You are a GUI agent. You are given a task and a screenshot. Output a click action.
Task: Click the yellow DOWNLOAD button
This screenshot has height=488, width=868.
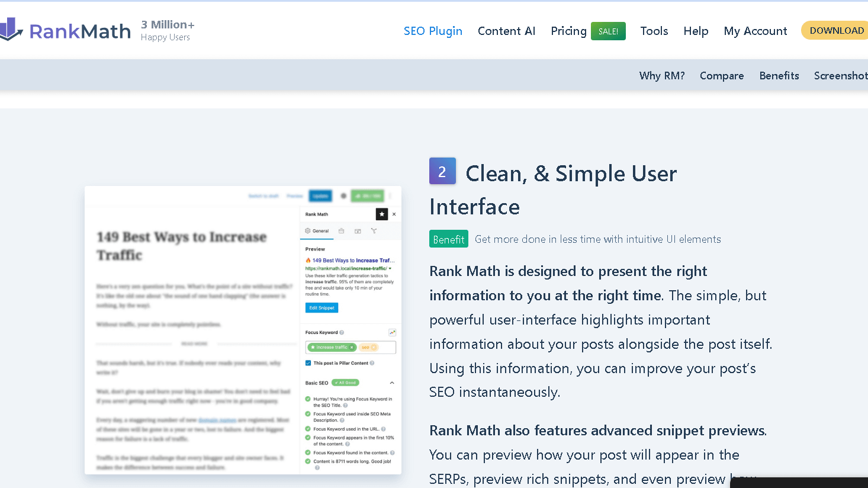[835, 30]
